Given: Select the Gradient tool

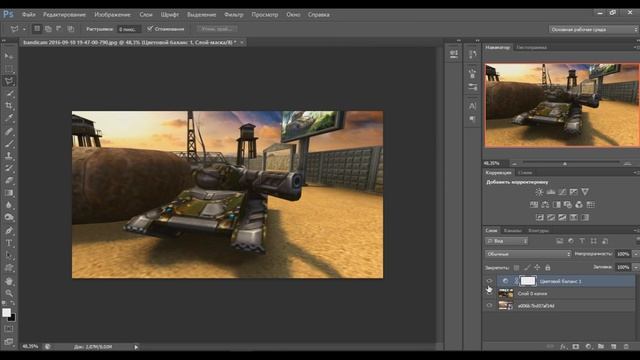Looking at the screenshot, I should coord(9,193).
